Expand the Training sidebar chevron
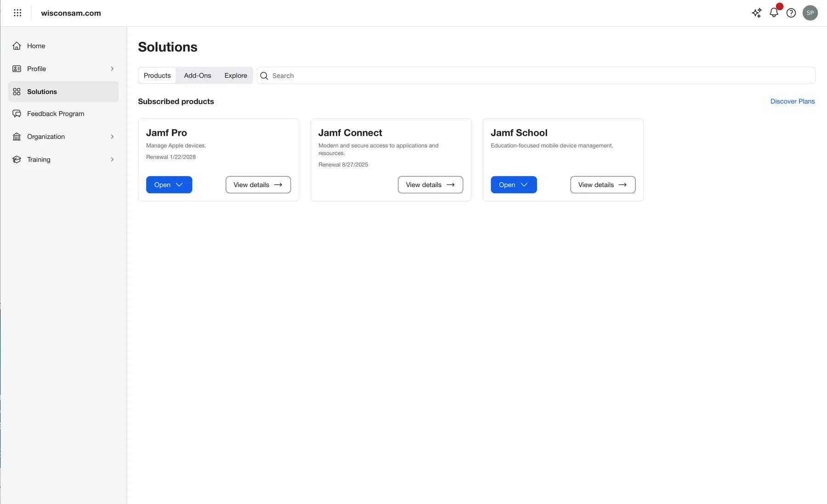 point(112,160)
